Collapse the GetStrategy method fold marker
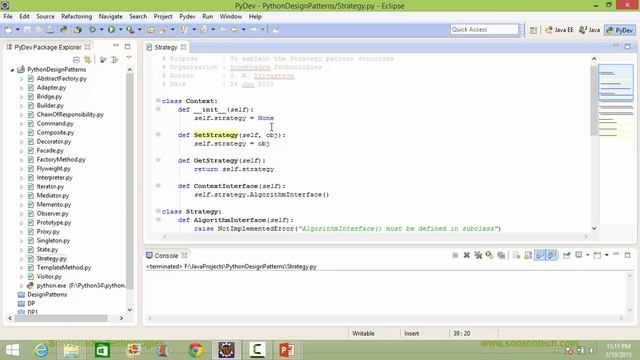The height and width of the screenshot is (360, 640). [158, 160]
